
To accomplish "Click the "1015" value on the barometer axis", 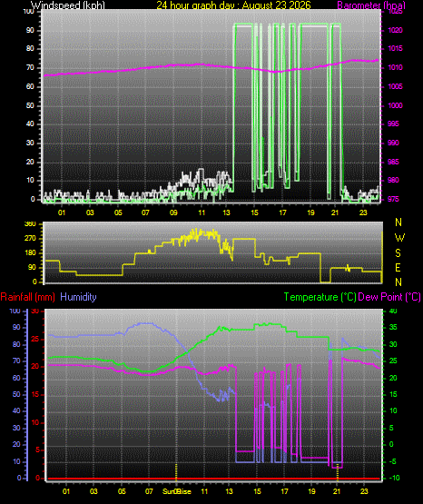I will tap(395, 49).
